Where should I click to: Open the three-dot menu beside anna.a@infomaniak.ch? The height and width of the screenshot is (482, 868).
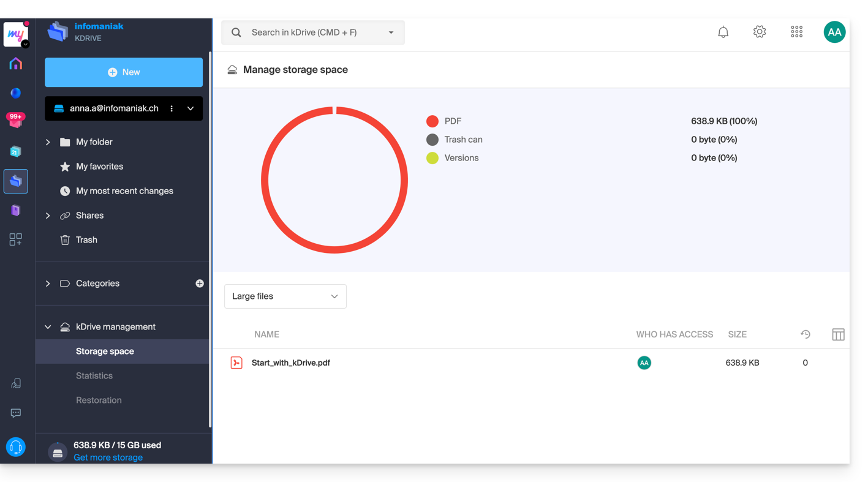pos(172,108)
